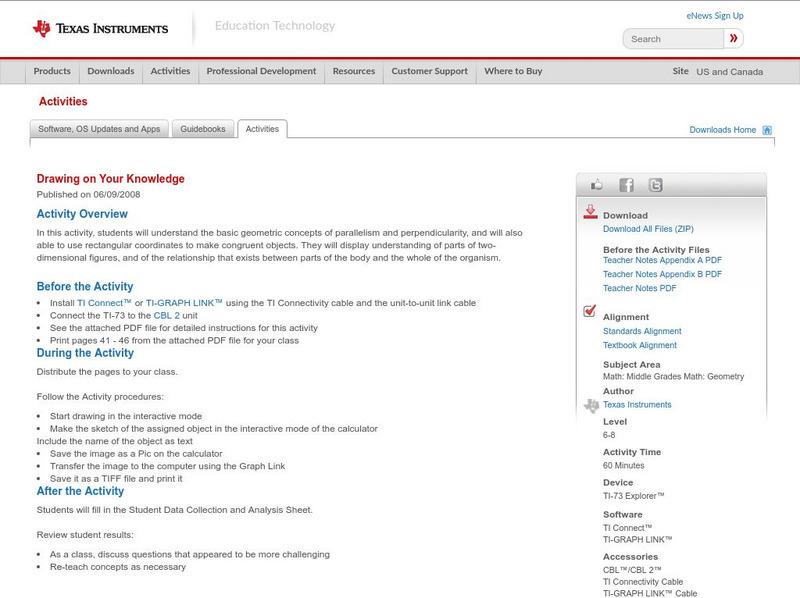Click TI-GRAPH LINK™ under Software
This screenshot has height=598, width=800.
point(638,539)
